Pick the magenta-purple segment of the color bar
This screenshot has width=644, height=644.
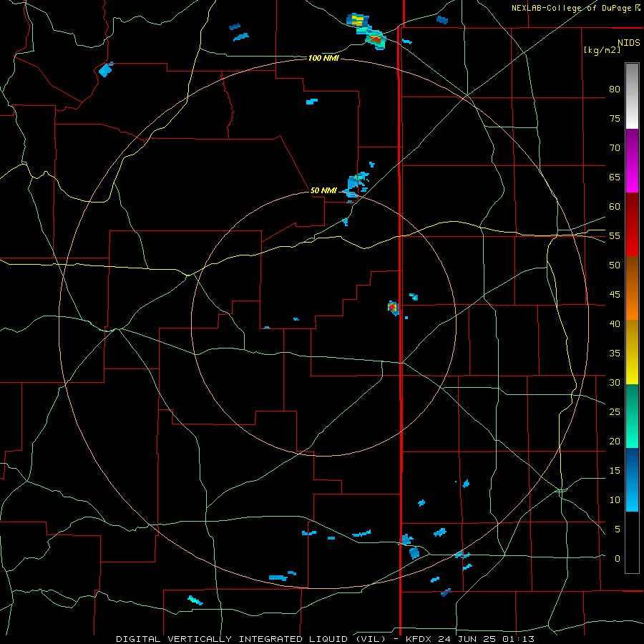[632, 160]
